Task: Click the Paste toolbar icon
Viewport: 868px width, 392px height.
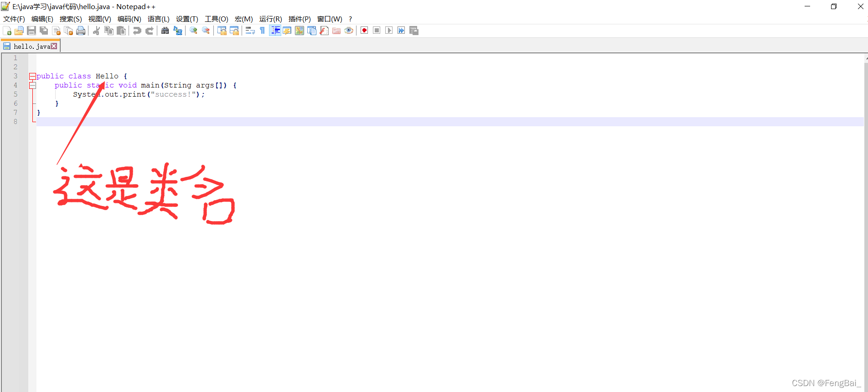Action: (x=121, y=31)
